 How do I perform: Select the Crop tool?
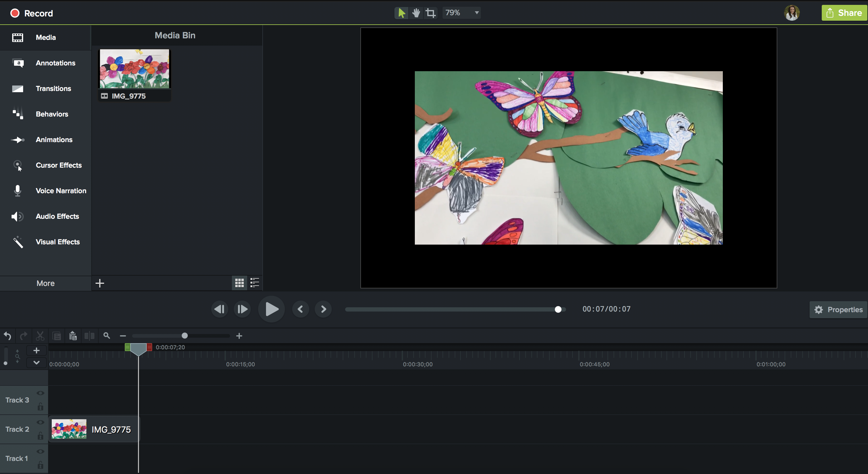point(431,13)
